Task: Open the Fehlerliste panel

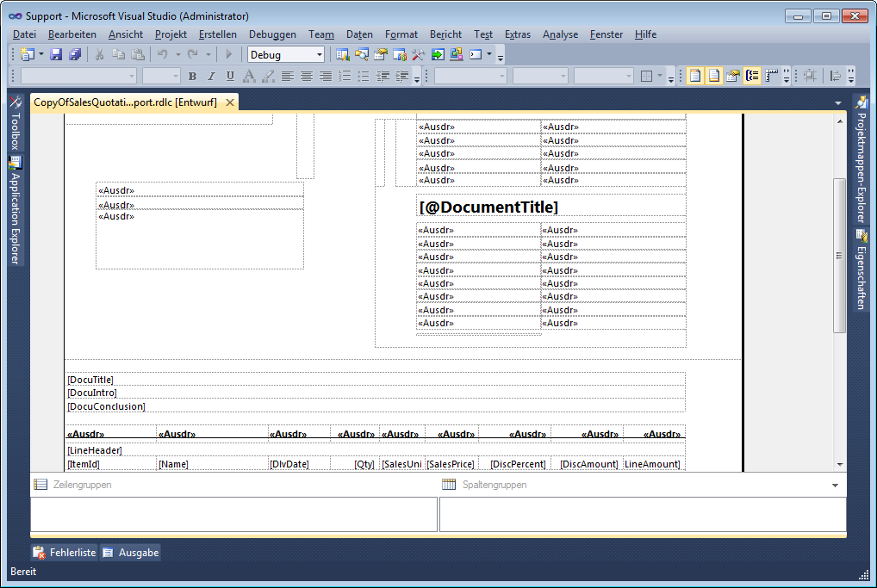Action: 65,553
